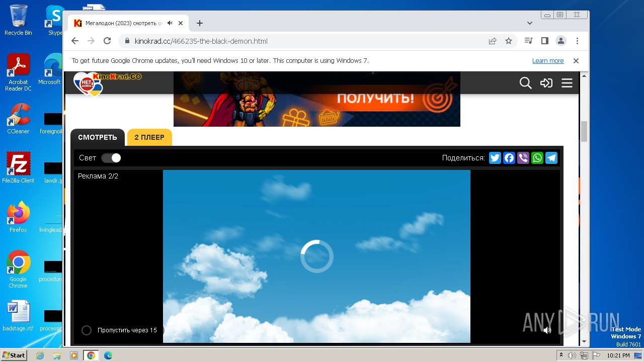644x362 pixels.
Task: Share via the Viber icon
Action: (x=523, y=158)
